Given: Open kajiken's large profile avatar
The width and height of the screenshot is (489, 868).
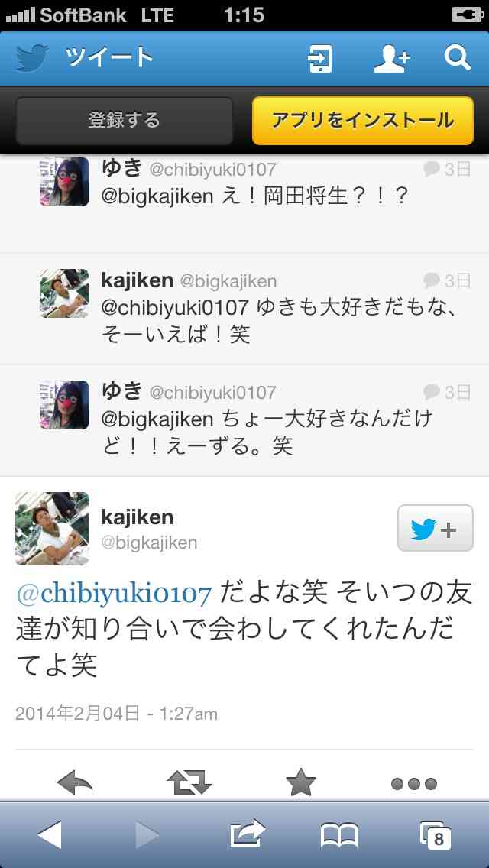Looking at the screenshot, I should [x=51, y=529].
